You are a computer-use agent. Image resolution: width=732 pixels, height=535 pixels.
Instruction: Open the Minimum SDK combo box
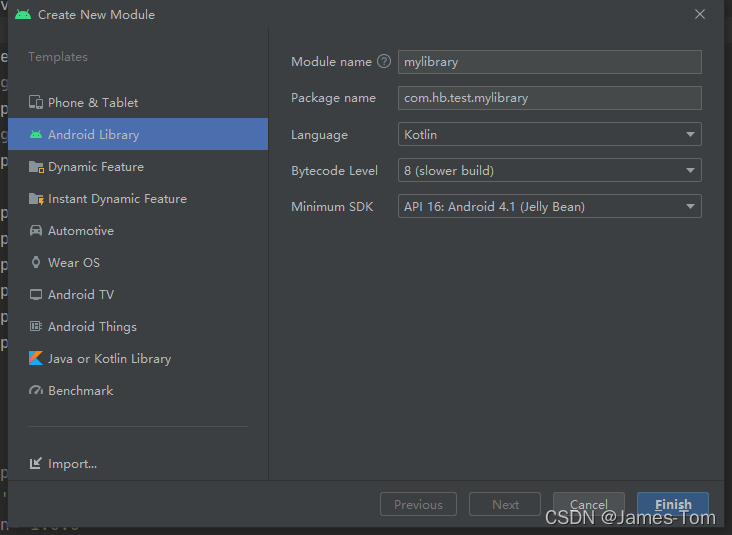click(549, 206)
